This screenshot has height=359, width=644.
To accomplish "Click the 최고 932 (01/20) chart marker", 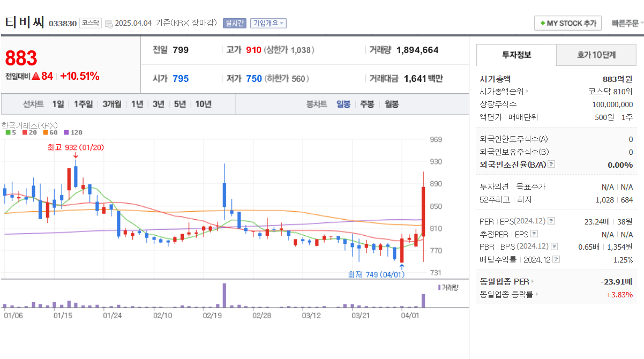I will pyautogui.click(x=75, y=147).
